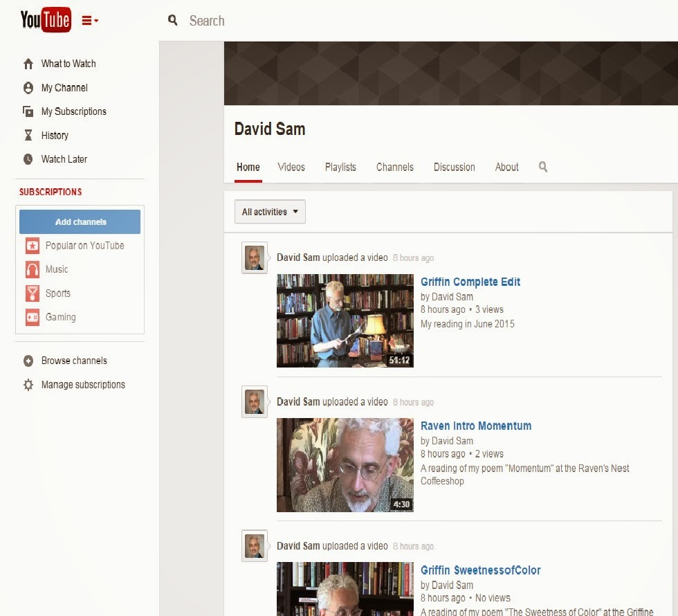
Task: Click the YouTube logo
Action: (46, 19)
